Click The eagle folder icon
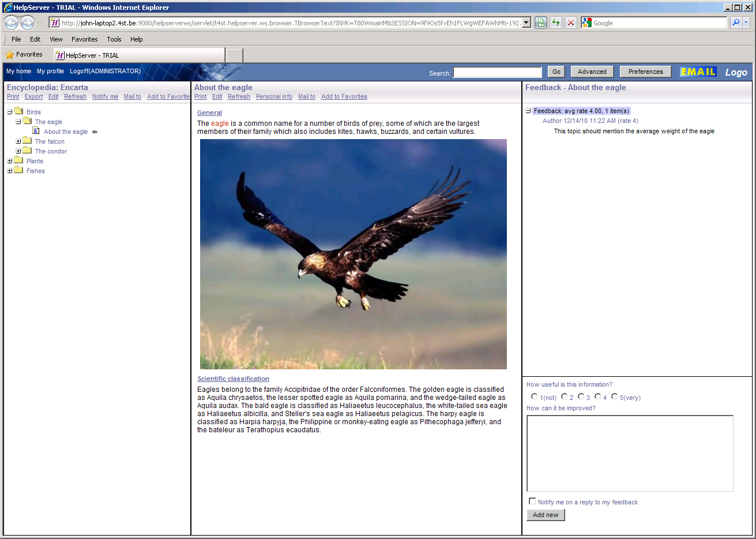This screenshot has width=756, height=539. [27, 121]
